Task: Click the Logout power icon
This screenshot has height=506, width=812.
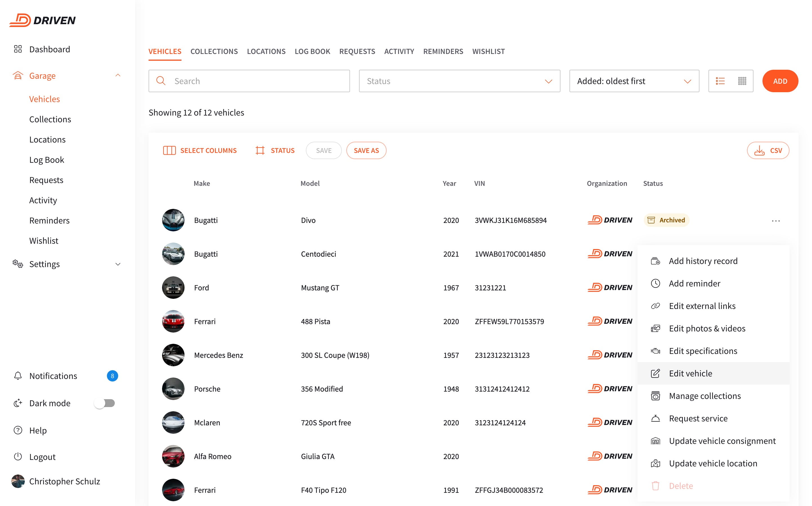Action: pyautogui.click(x=18, y=457)
